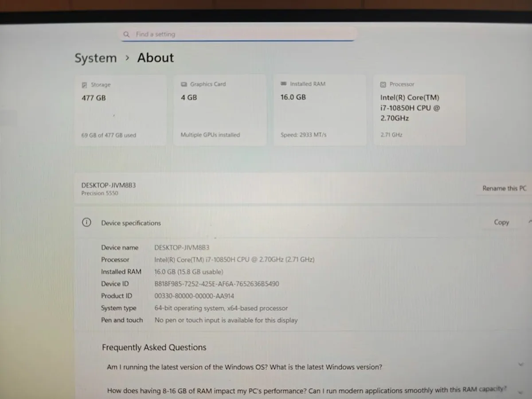The image size is (532, 399).
Task: Click the Precision 5550 model name under the PC name
Action: coord(100,193)
